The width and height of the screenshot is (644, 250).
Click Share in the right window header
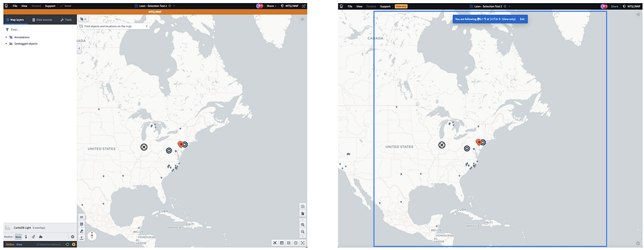[x=614, y=6]
